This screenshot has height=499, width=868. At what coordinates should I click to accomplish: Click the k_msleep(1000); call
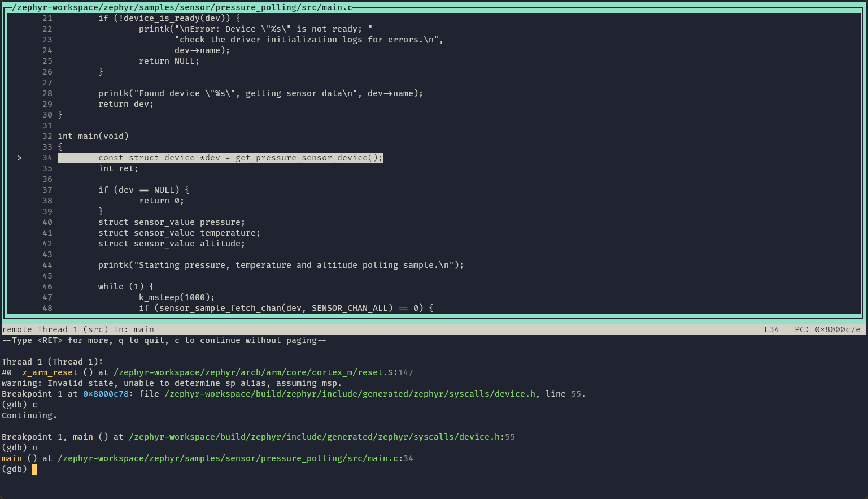point(177,297)
